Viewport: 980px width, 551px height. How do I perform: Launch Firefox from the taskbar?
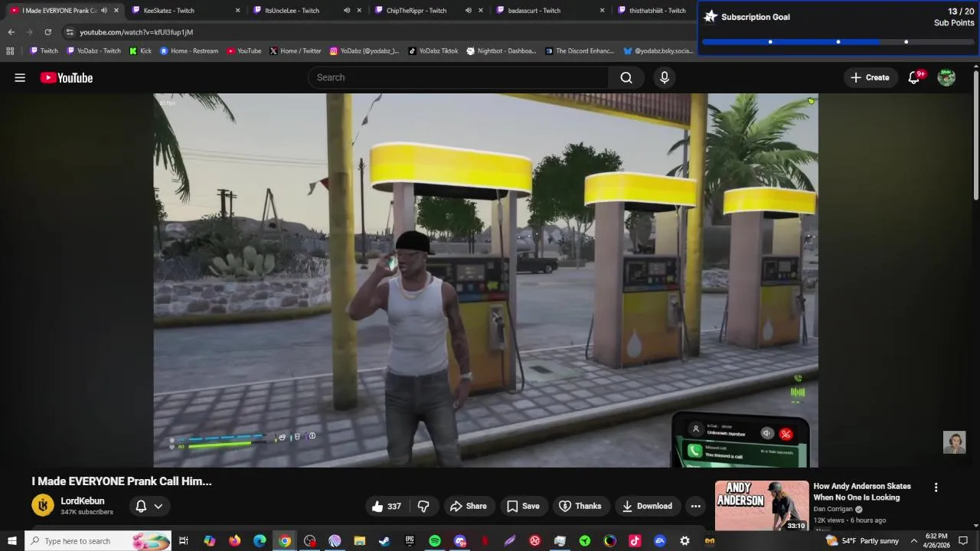234,541
